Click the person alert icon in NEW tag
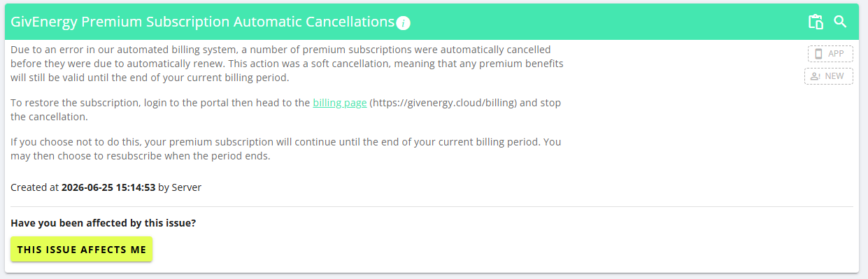This screenshot has height=279, width=868. (x=816, y=76)
